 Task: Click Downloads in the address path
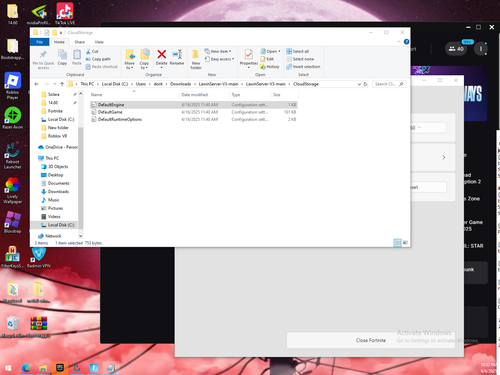pos(181,84)
